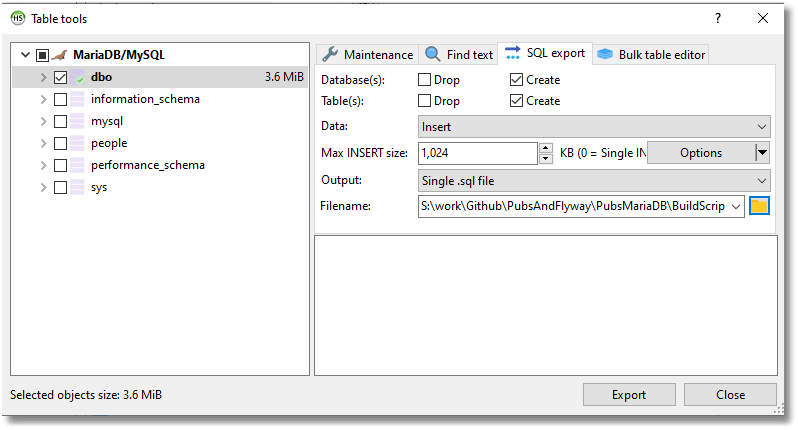Enable Drop for Table(s)
The width and height of the screenshot is (798, 430).
point(424,101)
